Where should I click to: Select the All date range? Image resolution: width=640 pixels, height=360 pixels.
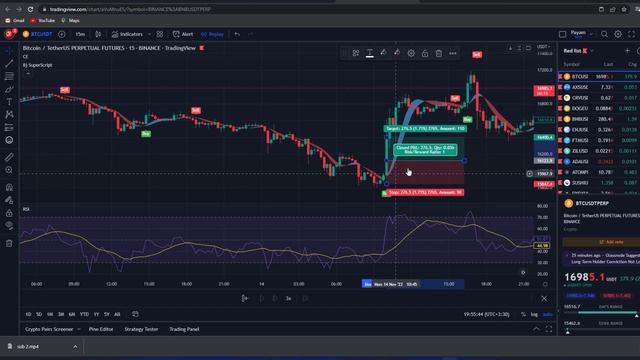click(117, 314)
